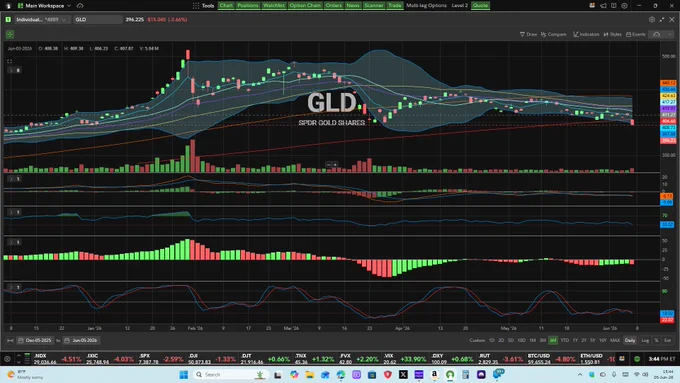Toggle Log scale
Screen dimensions: 680x383
645,340
